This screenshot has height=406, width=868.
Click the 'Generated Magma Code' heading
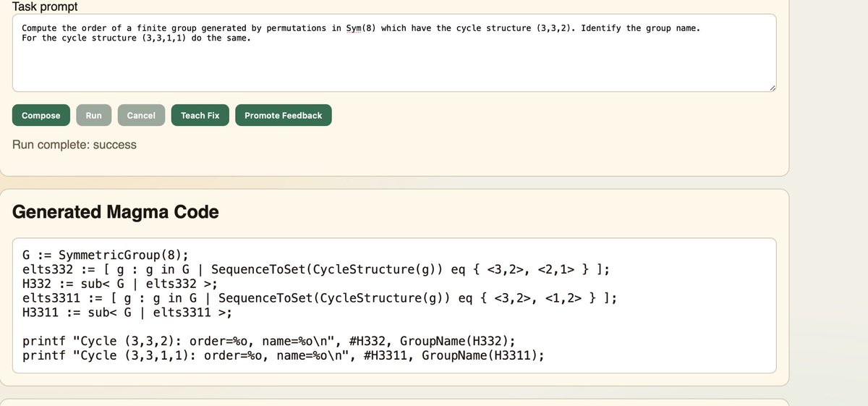(116, 212)
